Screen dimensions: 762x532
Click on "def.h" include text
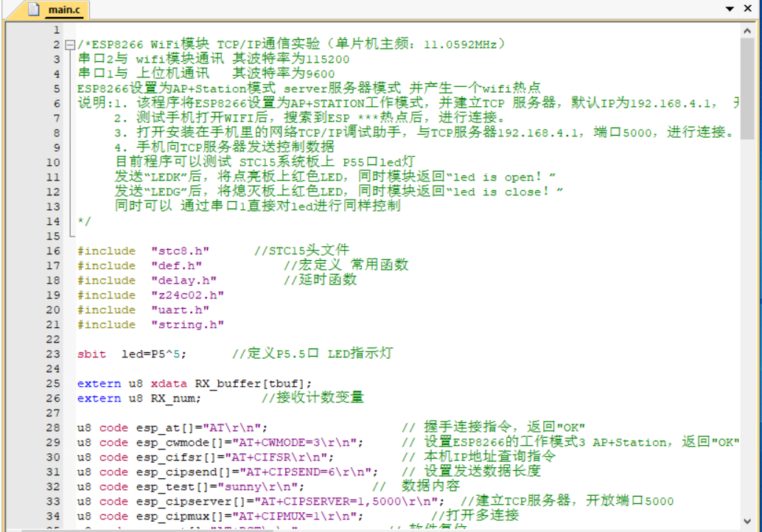click(176, 266)
